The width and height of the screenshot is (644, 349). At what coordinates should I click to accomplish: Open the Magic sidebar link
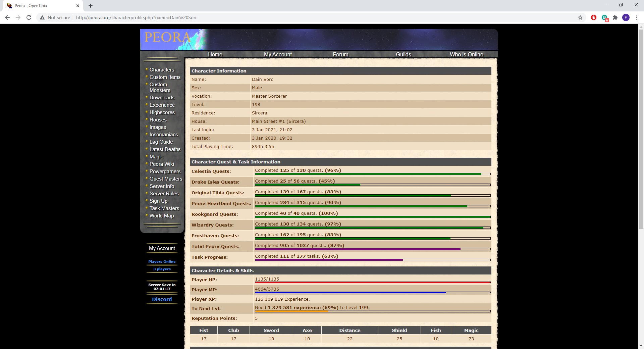point(156,157)
